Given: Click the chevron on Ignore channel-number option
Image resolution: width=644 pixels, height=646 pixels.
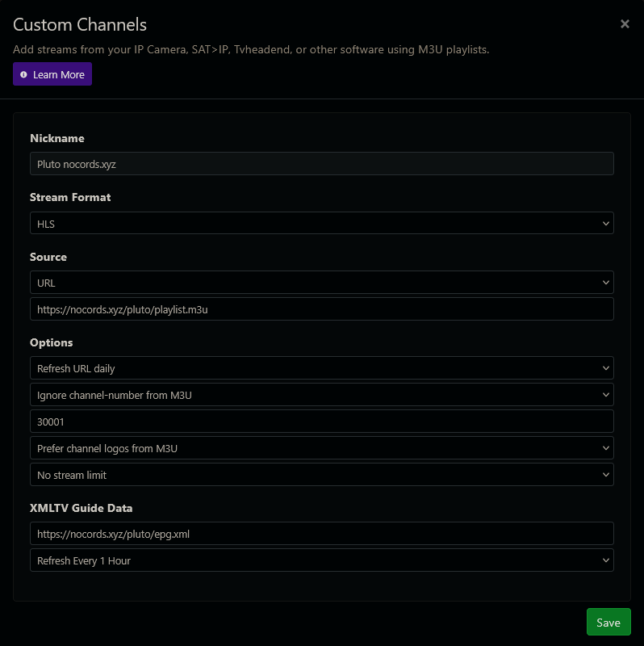Looking at the screenshot, I should pyautogui.click(x=606, y=394).
